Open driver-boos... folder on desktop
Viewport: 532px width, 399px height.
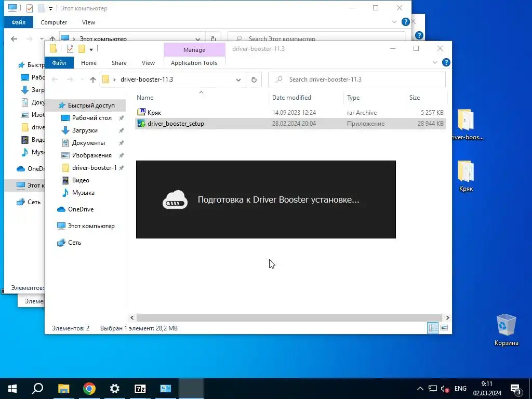coord(466,124)
